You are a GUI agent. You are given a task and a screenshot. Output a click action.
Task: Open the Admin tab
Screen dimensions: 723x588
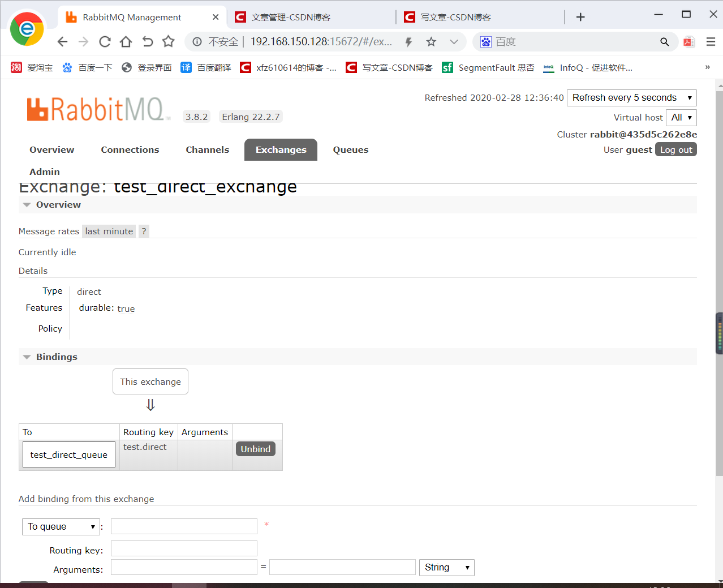pyautogui.click(x=45, y=172)
